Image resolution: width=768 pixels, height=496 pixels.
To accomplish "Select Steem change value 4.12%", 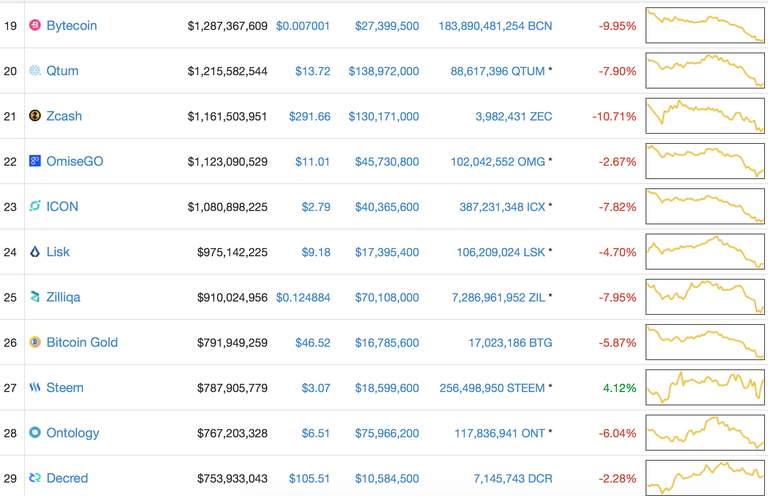I will [620, 388].
